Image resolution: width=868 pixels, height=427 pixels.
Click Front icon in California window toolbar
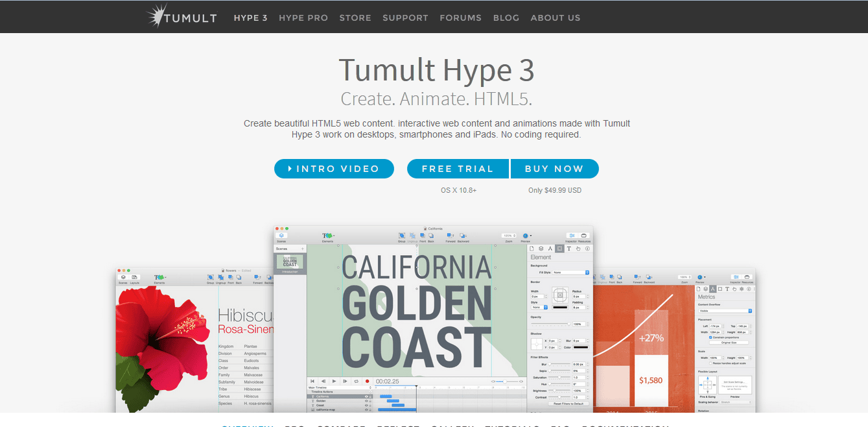pos(423,236)
